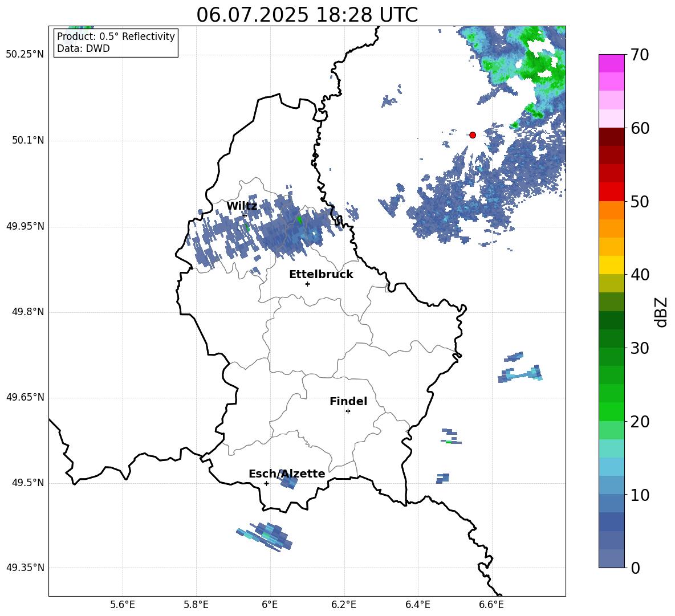The height and width of the screenshot is (616, 675).
Task: Click the light blue colorbar segment above 10
Action: (x=612, y=467)
